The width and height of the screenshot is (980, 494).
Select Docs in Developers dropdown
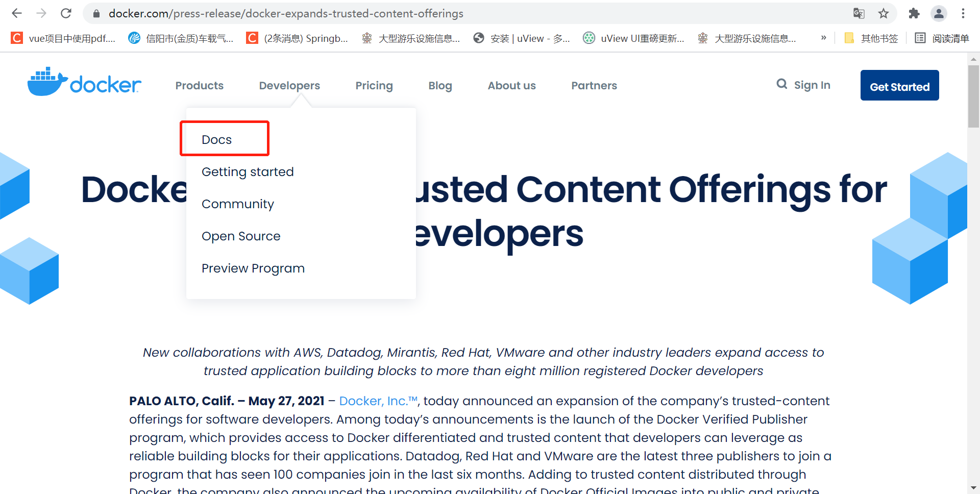[x=217, y=140]
